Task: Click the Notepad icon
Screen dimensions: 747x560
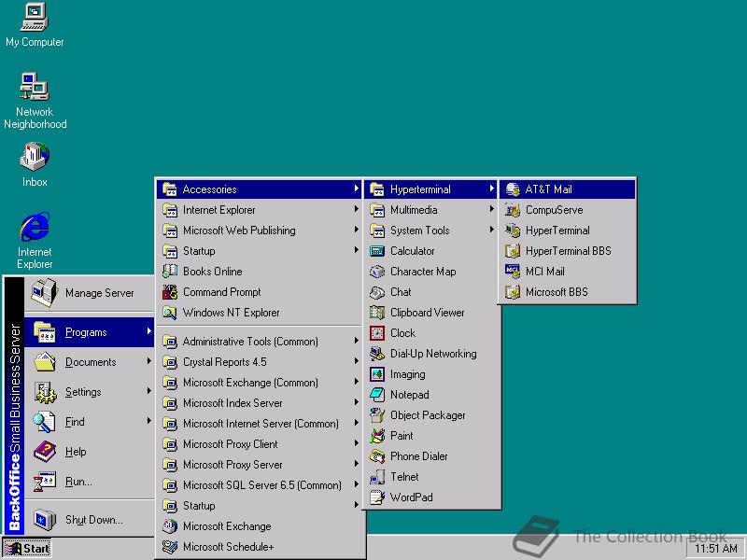Action: point(377,395)
